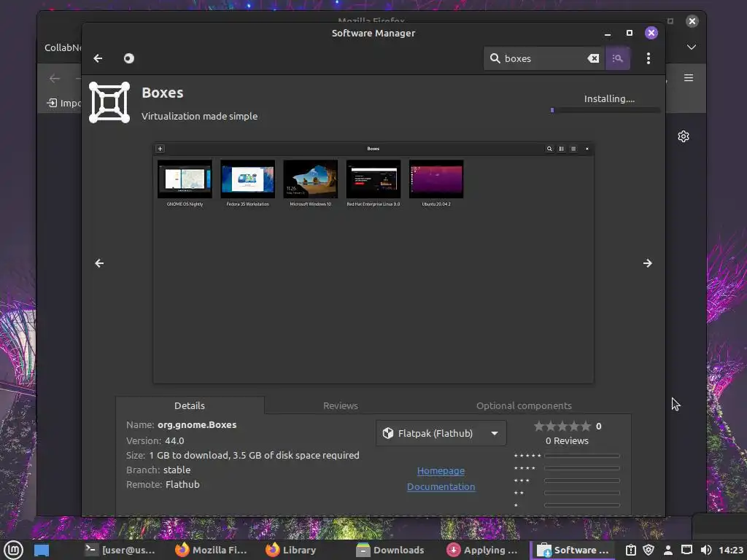
Task: Open the Firefox hamburger menu
Action: tap(689, 77)
